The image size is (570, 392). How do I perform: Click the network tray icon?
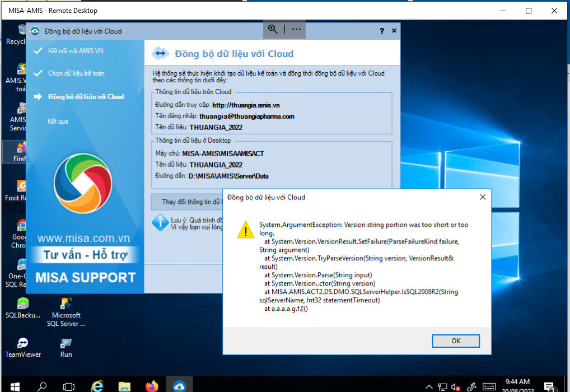[442, 388]
